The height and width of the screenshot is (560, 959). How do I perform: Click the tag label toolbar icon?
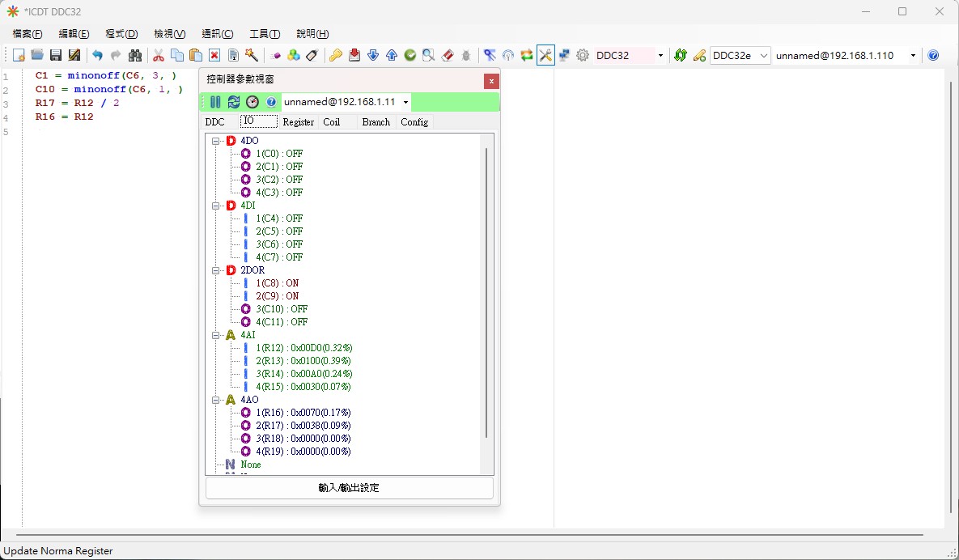[312, 55]
